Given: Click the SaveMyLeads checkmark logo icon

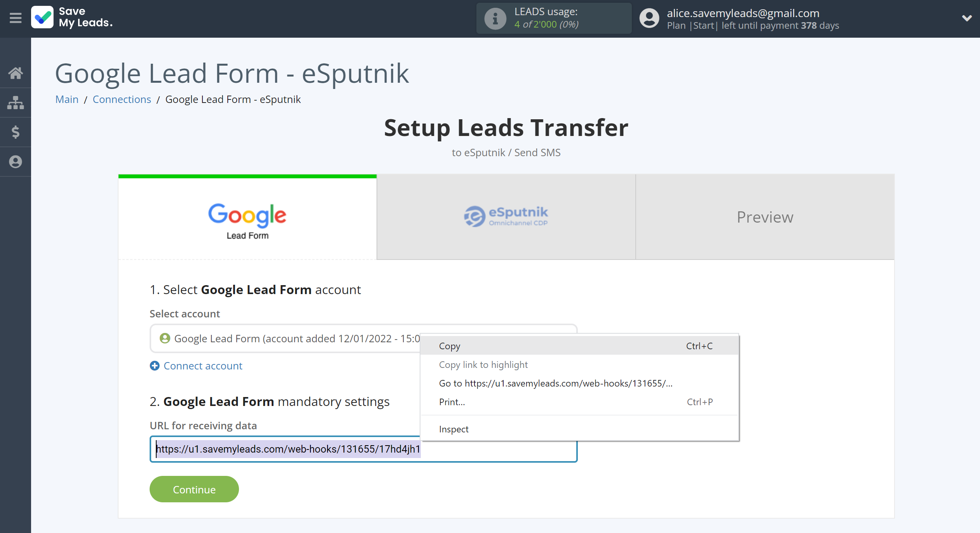Looking at the screenshot, I should 42,18.
